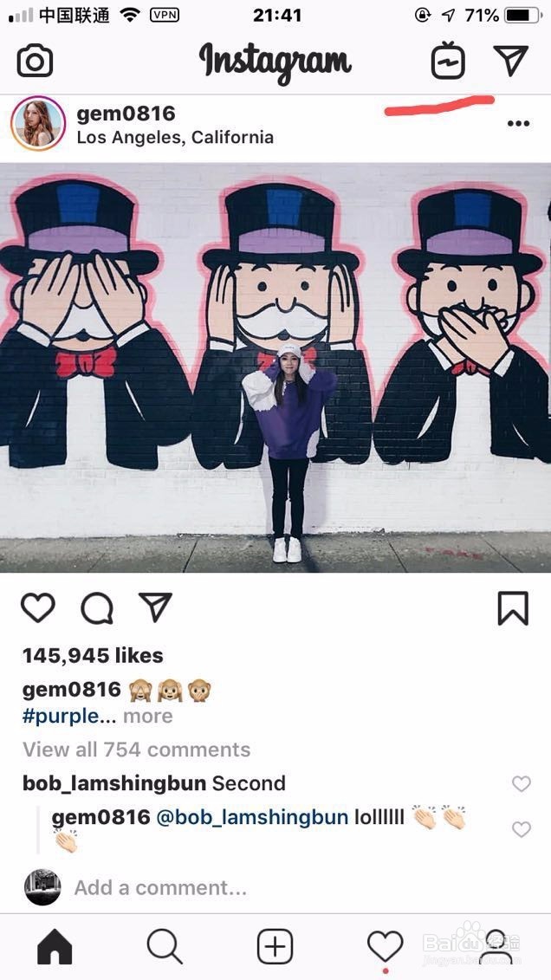Open Search tab in bottom bar
This screenshot has width=551, height=980.
[x=165, y=946]
